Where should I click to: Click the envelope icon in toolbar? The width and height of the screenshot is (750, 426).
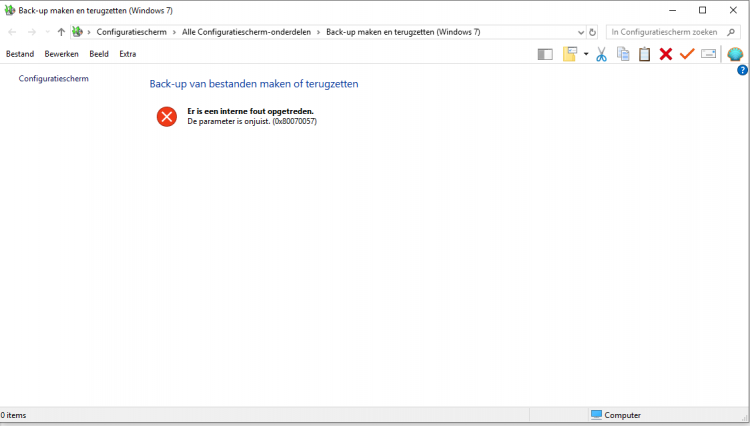(708, 54)
